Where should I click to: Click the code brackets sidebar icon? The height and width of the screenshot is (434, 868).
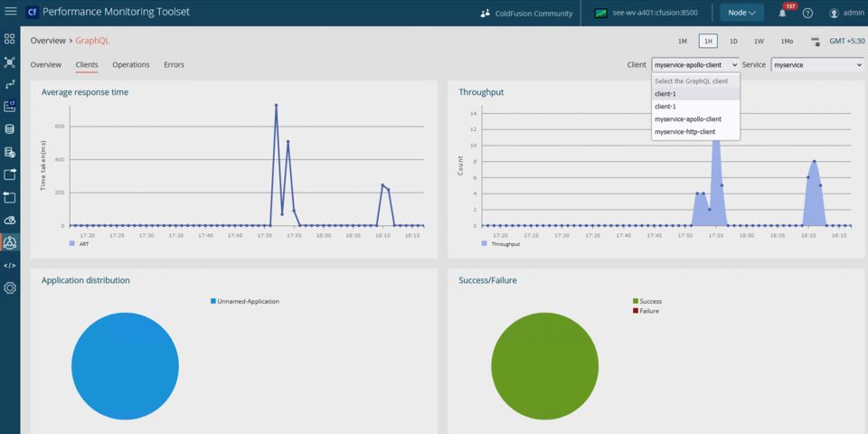coord(10,266)
